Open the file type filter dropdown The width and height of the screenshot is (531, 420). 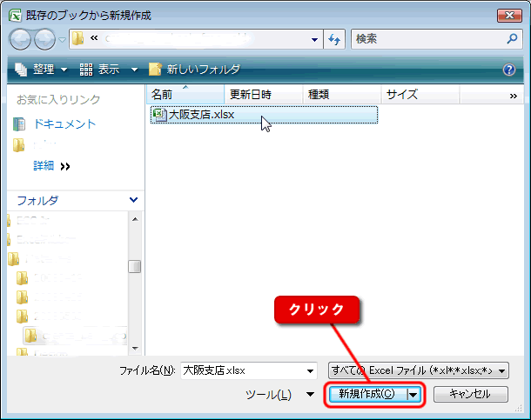pos(503,370)
